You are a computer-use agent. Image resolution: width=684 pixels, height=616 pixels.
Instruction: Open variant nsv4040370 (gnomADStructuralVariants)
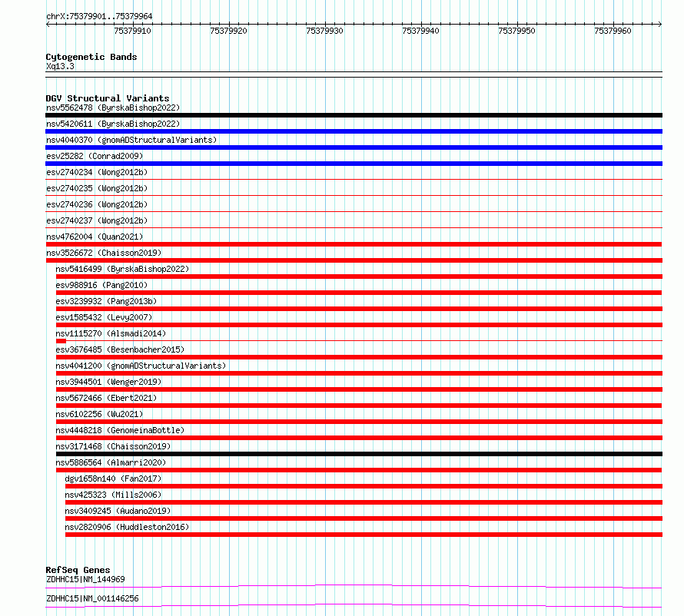[131, 140]
